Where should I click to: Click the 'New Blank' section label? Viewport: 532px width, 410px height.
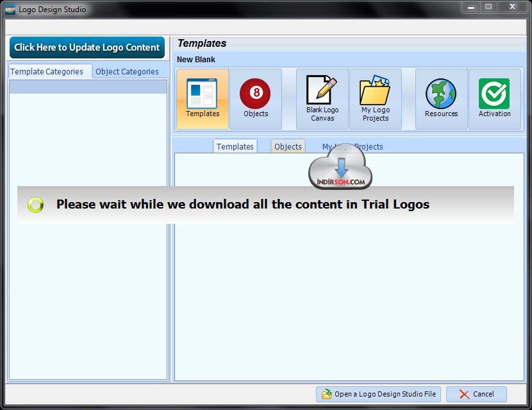click(195, 60)
